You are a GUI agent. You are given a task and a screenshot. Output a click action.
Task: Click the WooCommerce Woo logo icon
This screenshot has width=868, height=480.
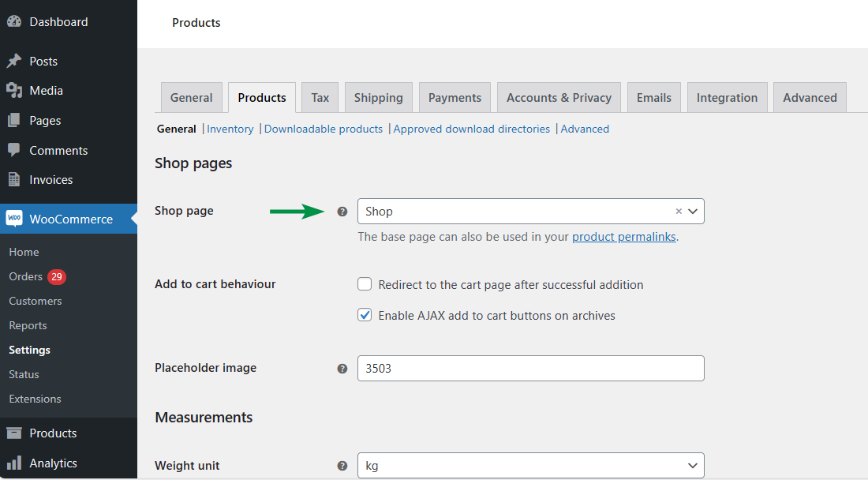tap(14, 219)
